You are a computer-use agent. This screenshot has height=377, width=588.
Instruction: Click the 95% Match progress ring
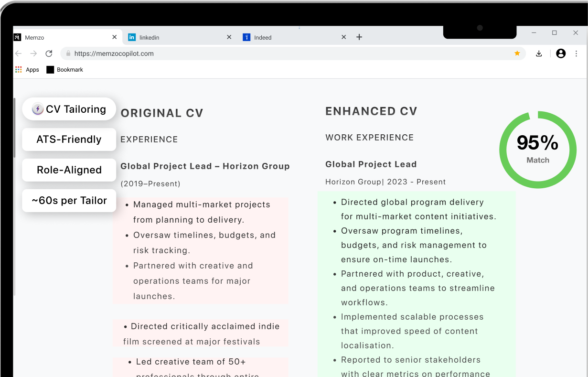(x=537, y=150)
